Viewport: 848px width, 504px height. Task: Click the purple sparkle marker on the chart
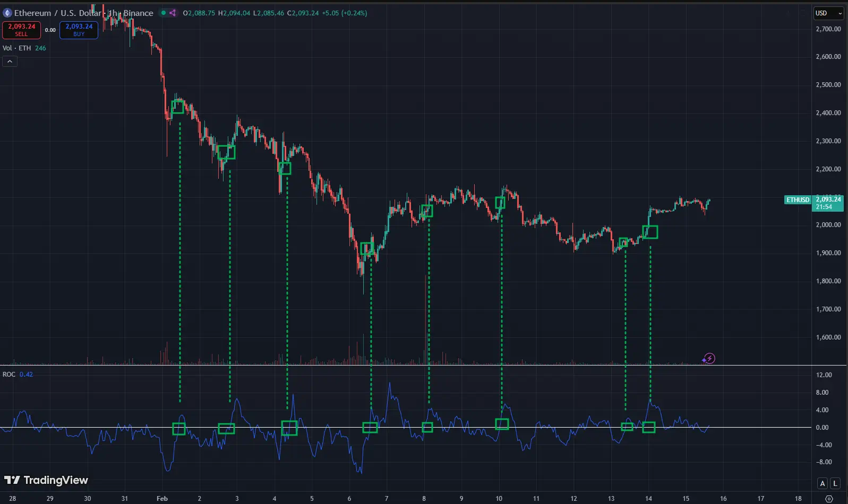(704, 360)
